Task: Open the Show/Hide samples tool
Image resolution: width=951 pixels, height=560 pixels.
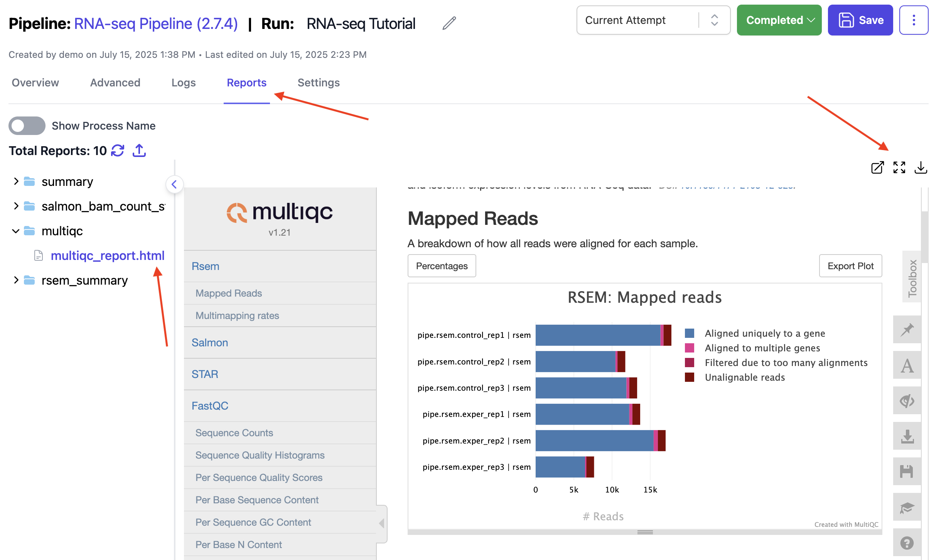Action: click(x=906, y=401)
